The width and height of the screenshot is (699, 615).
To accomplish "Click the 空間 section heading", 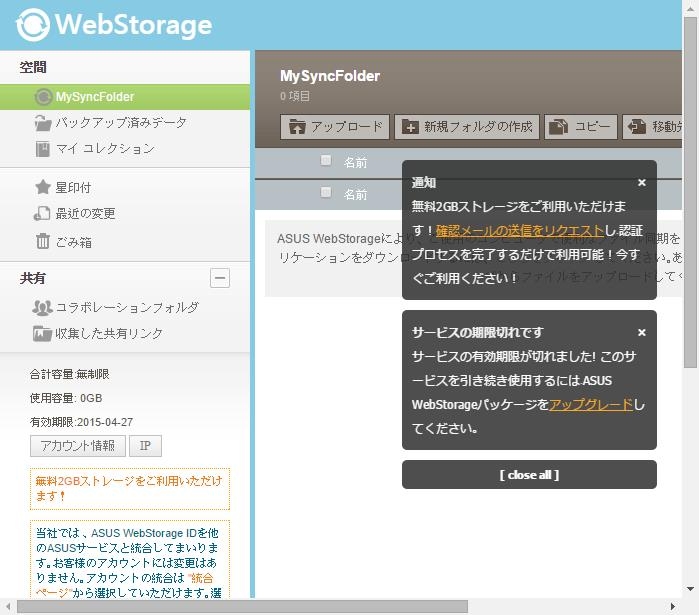I will click(x=33, y=67).
